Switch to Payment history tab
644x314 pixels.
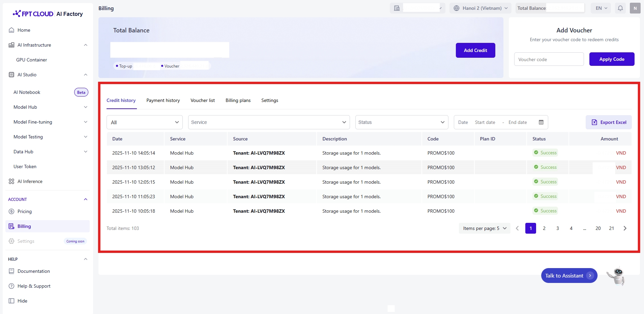click(163, 100)
